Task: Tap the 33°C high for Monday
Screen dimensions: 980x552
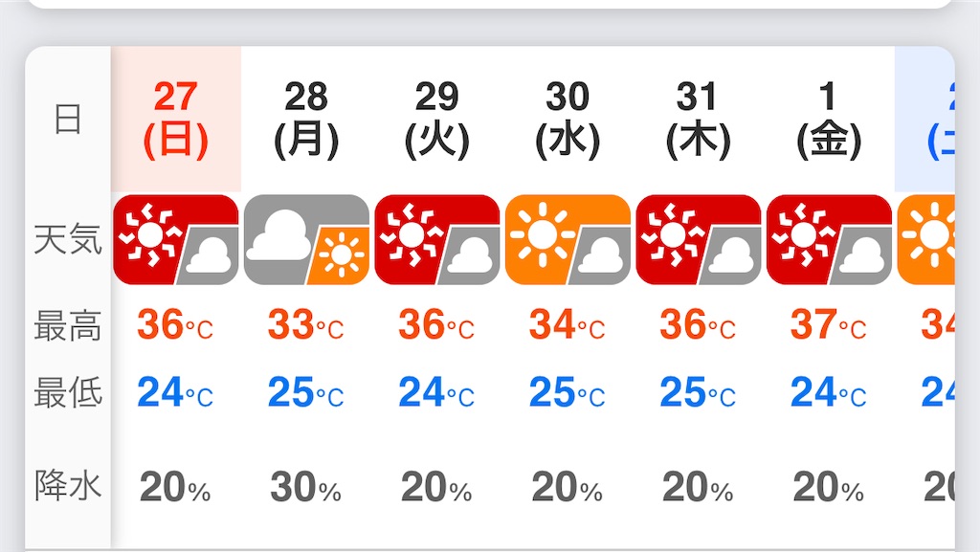Action: click(x=306, y=324)
